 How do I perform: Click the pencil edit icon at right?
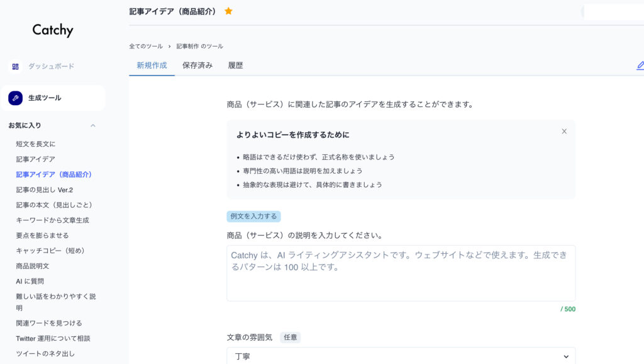click(640, 65)
